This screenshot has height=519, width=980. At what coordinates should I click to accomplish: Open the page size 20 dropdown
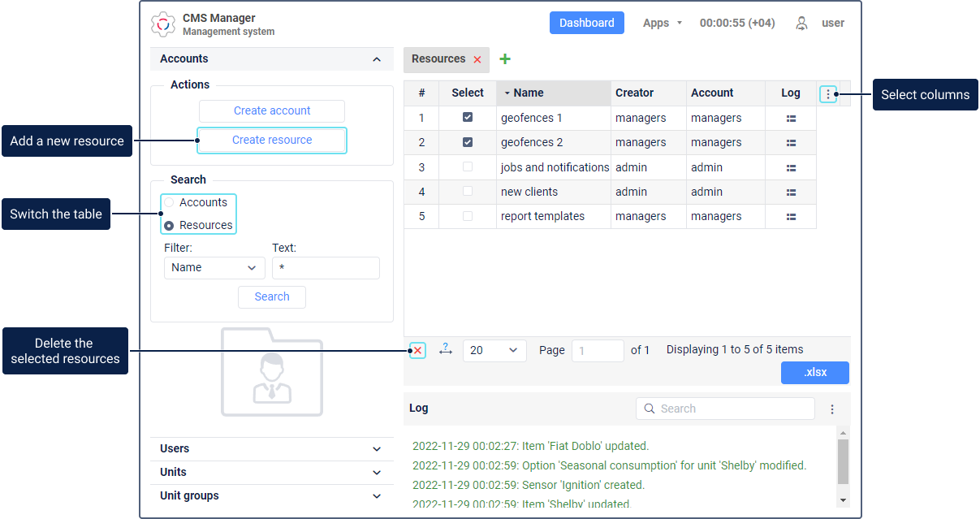(x=494, y=350)
